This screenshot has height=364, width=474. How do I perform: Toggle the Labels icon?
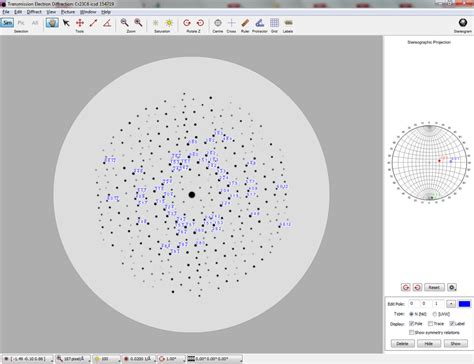point(288,23)
